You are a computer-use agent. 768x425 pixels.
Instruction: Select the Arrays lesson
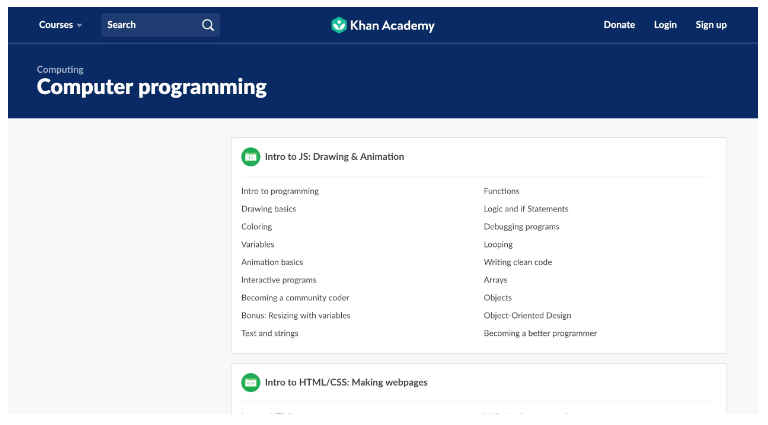tap(495, 280)
